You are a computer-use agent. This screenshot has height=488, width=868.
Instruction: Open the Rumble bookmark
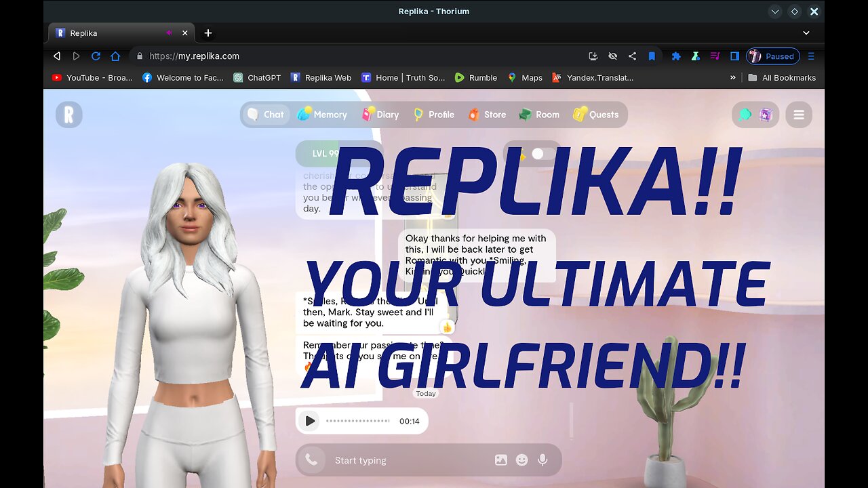pos(476,78)
